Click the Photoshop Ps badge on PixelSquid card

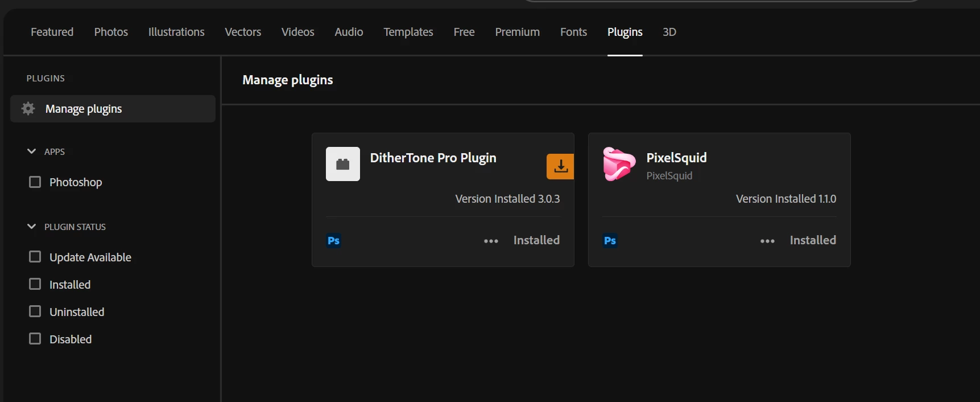coord(610,240)
